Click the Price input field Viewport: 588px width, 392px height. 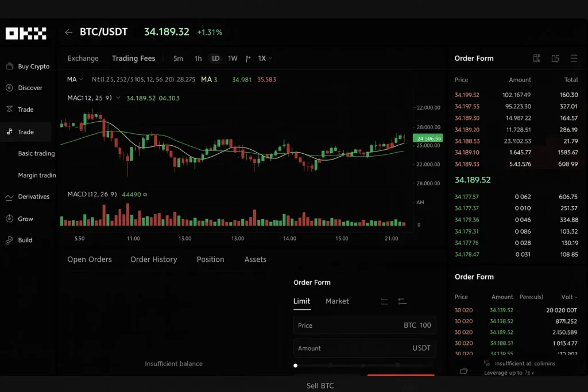click(x=365, y=325)
